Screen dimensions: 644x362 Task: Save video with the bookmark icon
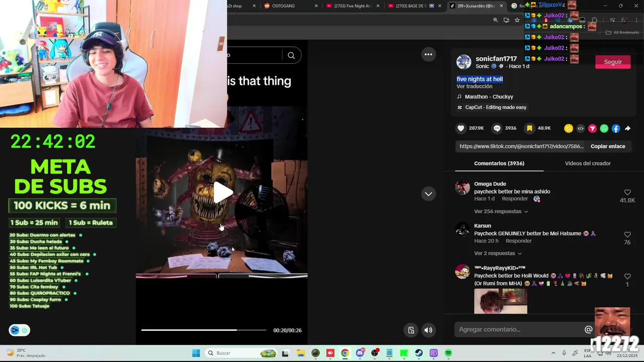coord(529,128)
